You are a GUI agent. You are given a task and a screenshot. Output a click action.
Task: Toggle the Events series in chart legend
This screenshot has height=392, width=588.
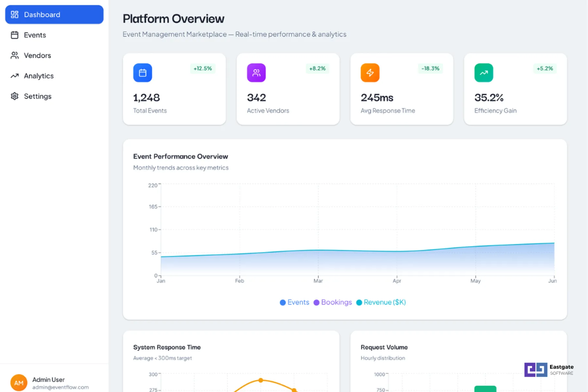[295, 302]
